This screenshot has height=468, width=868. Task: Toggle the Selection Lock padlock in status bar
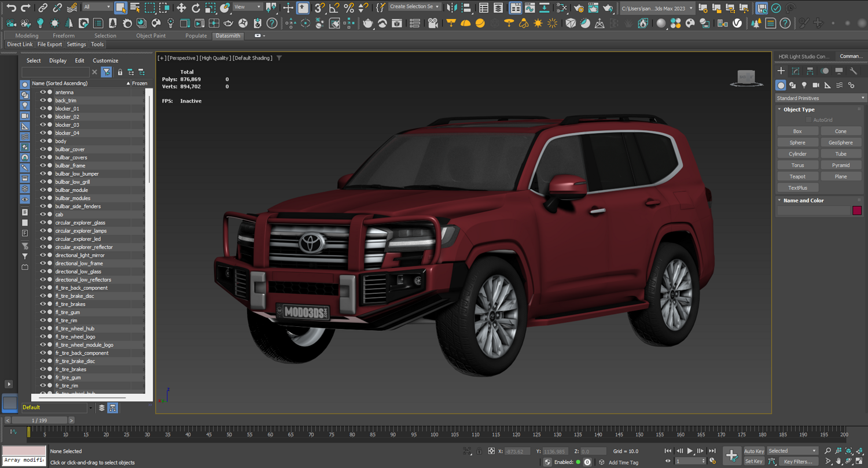pyautogui.click(x=479, y=451)
